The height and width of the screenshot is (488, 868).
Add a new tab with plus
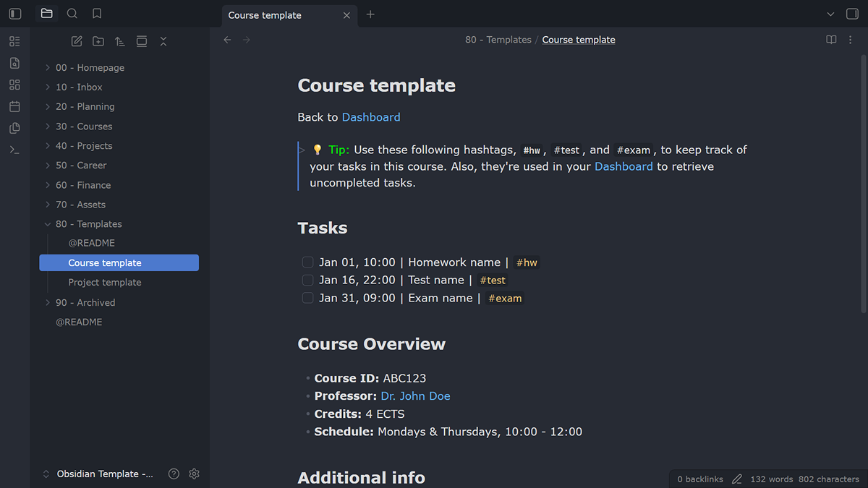click(x=370, y=14)
